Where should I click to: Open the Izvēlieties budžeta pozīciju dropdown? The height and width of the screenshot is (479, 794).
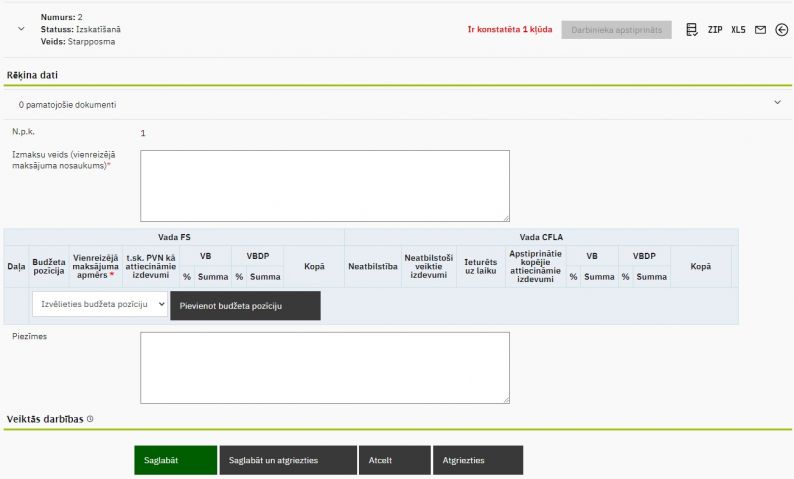point(100,304)
